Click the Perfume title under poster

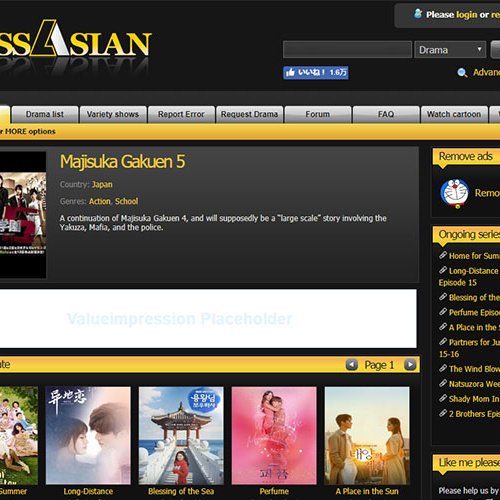pyautogui.click(x=274, y=491)
